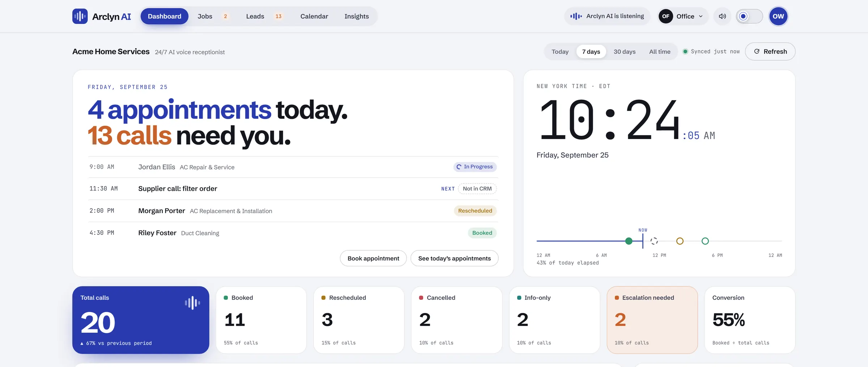Click Arclyn AI is listening pill
868x367 pixels.
pos(607,16)
